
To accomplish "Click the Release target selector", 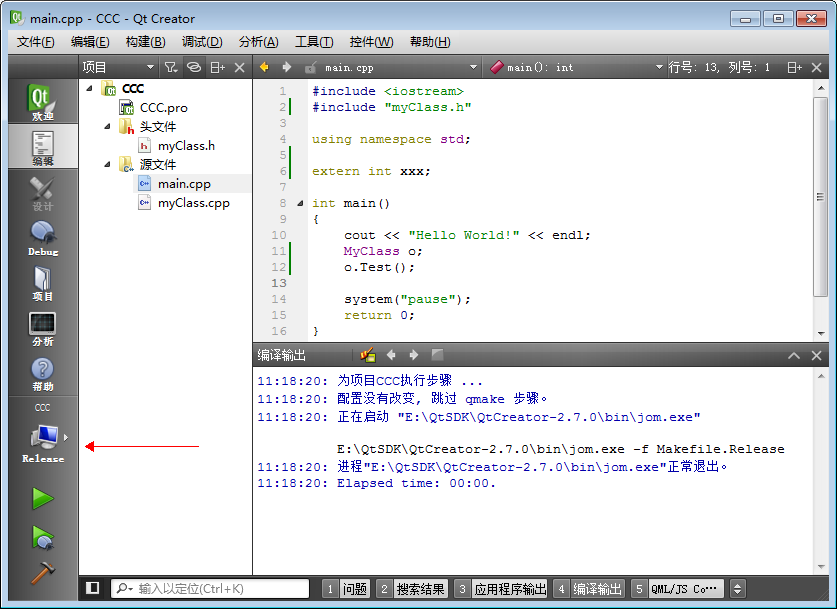I will click(x=42, y=443).
